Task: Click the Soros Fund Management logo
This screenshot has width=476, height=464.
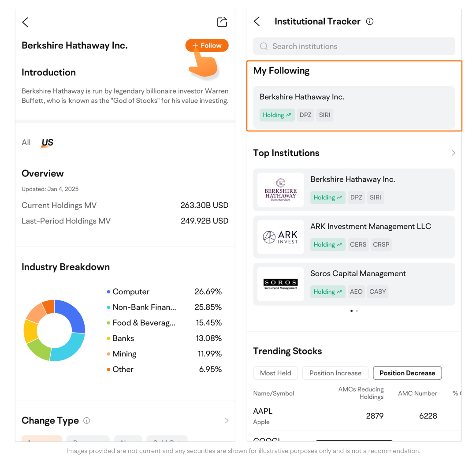Action: (280, 284)
